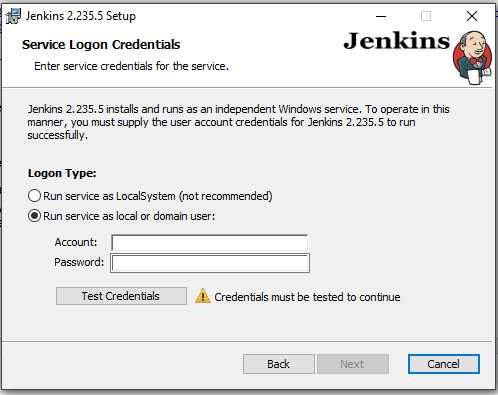498x395 pixels.
Task: Click the 'Service Logon Credentials' heading
Action: (101, 45)
